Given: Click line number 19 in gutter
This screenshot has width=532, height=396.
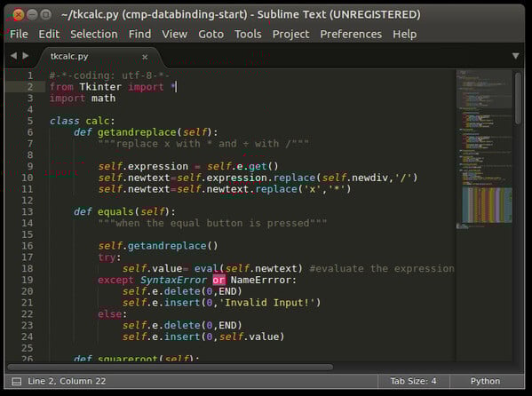Looking at the screenshot, I should click(28, 280).
